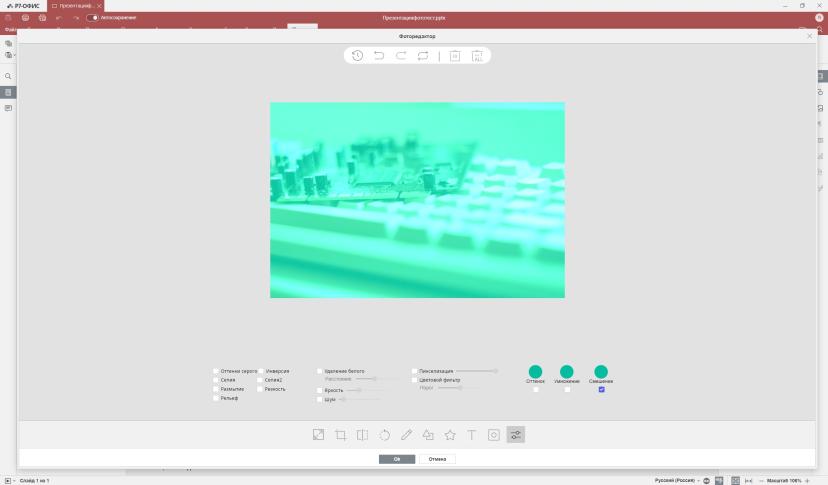Open the edit history icon
828x485 pixels.
click(357, 55)
